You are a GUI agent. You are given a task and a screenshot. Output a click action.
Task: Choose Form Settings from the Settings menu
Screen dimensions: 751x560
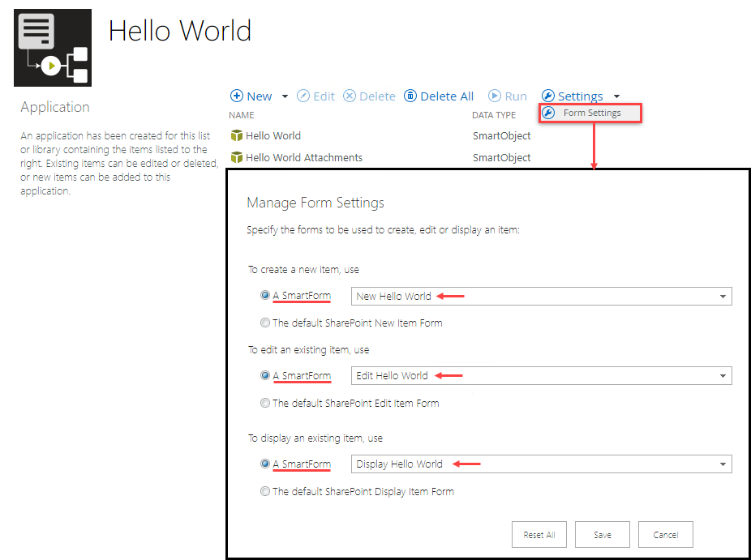pos(591,113)
